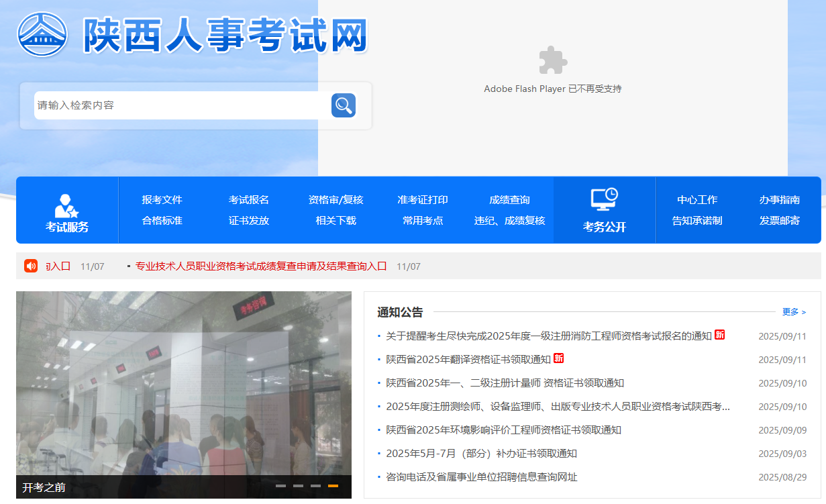Open 咨询电话及省属事业单位招聘信息 notice
Image resolution: width=826 pixels, height=504 pixels.
tap(481, 477)
